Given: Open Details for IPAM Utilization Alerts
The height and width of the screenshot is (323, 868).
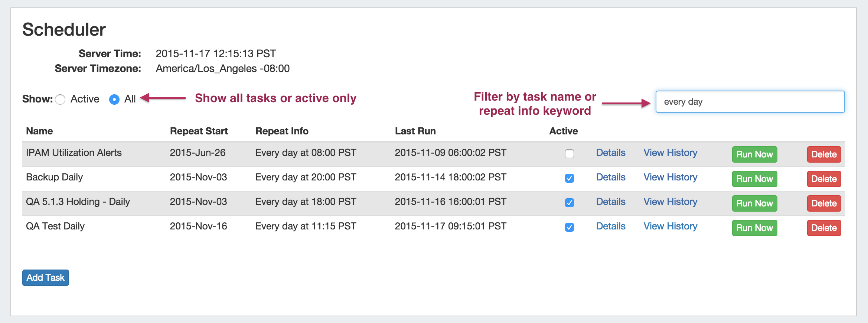Looking at the screenshot, I should pyautogui.click(x=611, y=153).
